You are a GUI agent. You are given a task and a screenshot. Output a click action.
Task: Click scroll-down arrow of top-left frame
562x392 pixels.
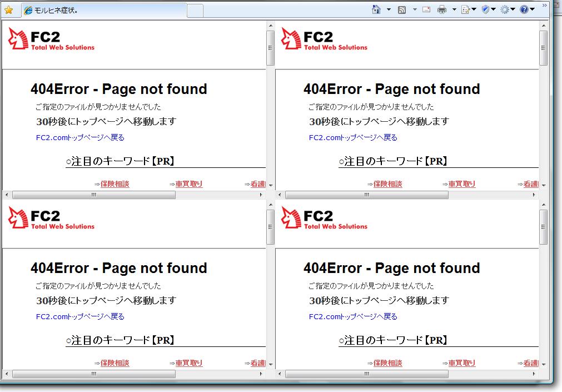(x=271, y=185)
